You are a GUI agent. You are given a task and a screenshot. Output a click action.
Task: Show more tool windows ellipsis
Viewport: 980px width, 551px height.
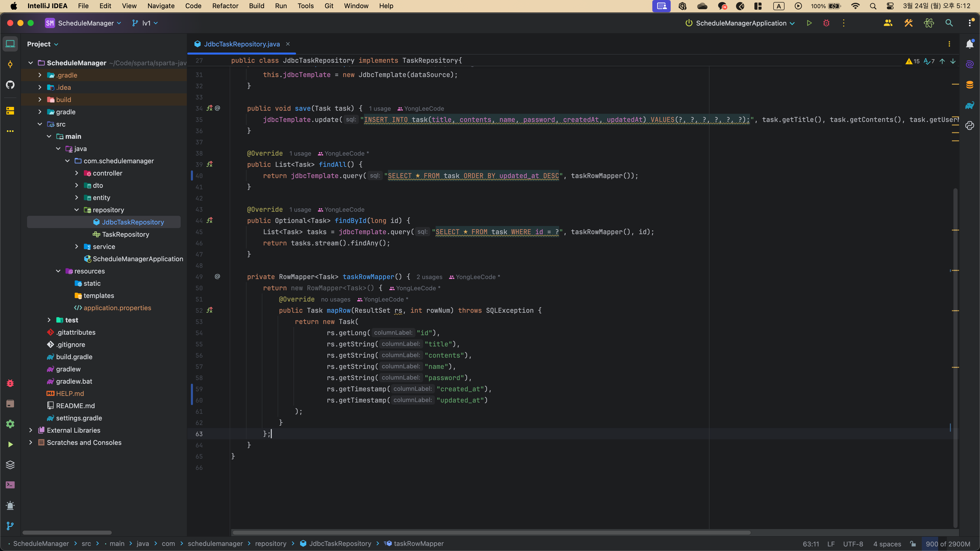coord(10,131)
